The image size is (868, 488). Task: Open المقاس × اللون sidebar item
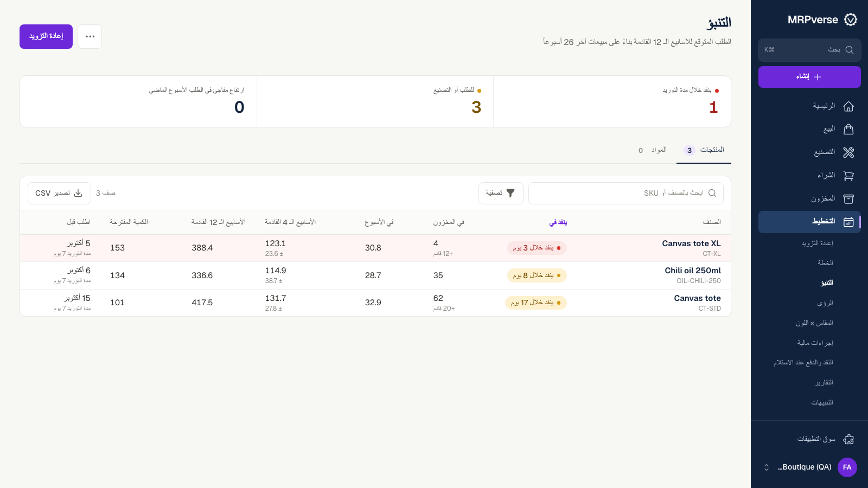pos(814,323)
